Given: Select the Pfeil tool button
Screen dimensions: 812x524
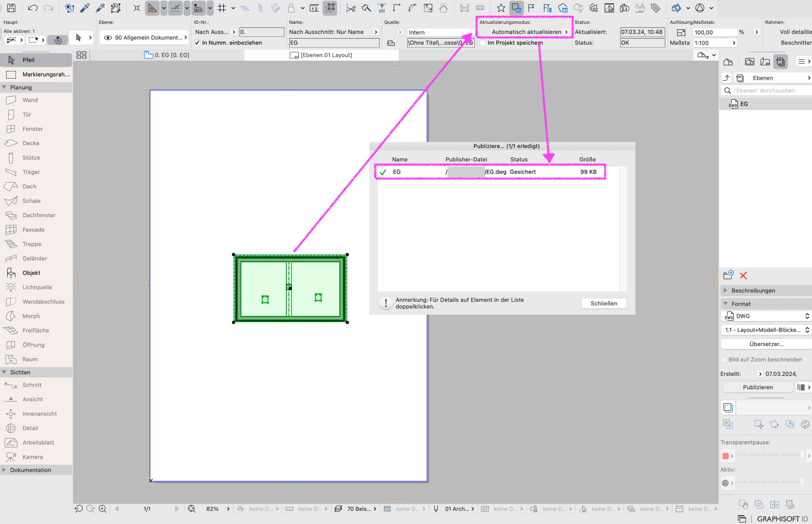Looking at the screenshot, I should (36, 60).
